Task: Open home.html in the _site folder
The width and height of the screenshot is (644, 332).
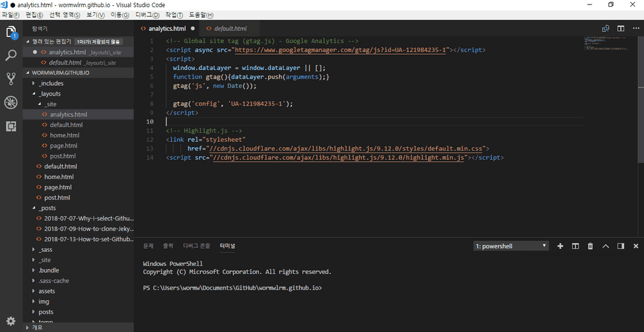Action: pyautogui.click(x=64, y=135)
